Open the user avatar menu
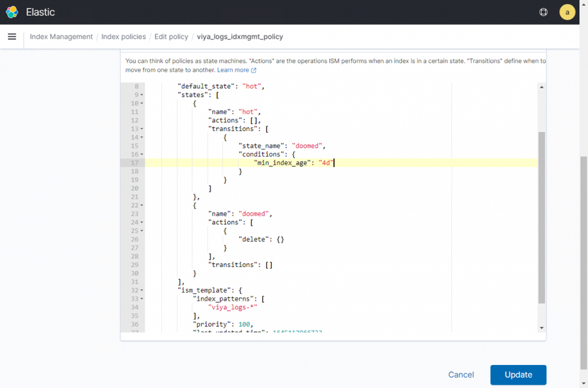The image size is (588, 388). pos(567,12)
